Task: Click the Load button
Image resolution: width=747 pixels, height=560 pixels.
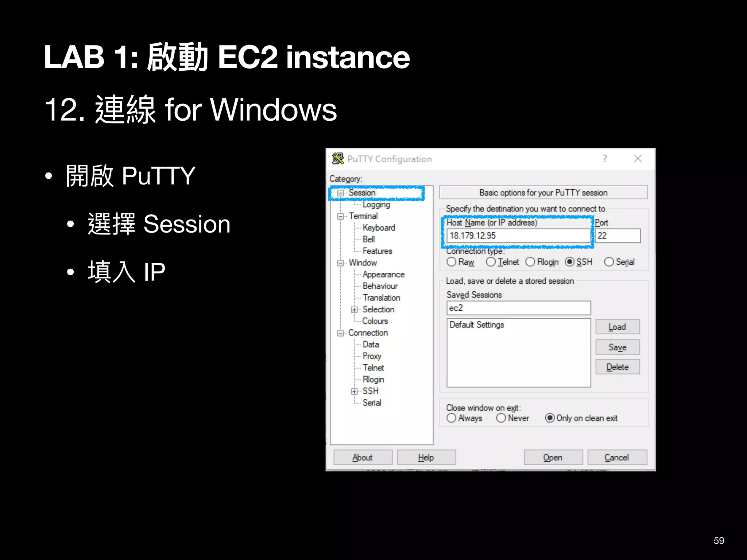Action: pyautogui.click(x=618, y=327)
